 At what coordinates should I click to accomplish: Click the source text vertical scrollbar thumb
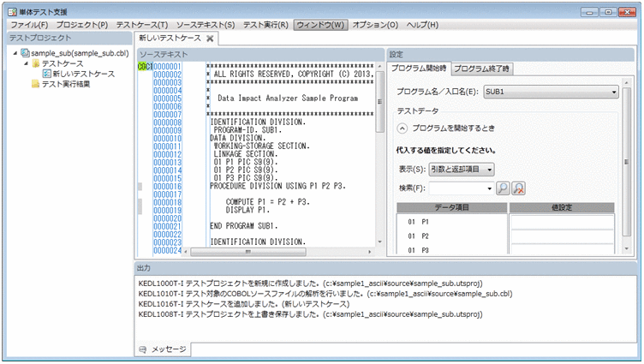[x=380, y=102]
